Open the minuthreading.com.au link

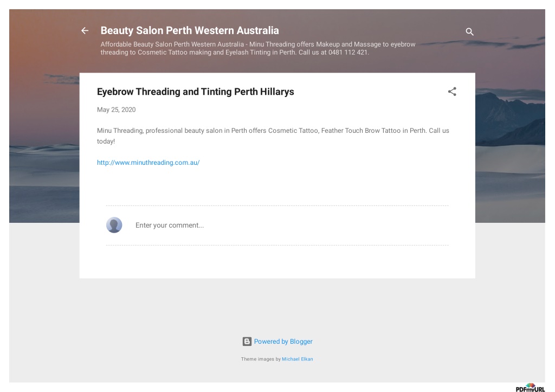pyautogui.click(x=149, y=163)
